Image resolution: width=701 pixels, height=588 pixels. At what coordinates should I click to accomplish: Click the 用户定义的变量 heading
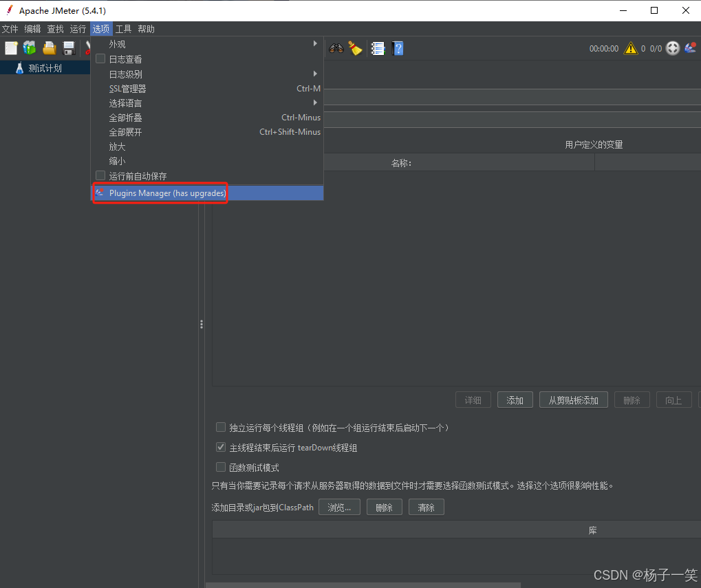tap(594, 144)
